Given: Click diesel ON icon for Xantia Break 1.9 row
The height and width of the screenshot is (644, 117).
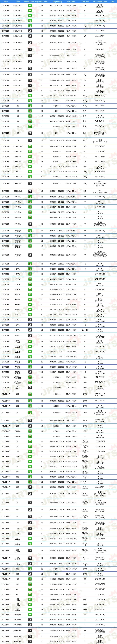Looking at the screenshot, I should tap(30, 255).
